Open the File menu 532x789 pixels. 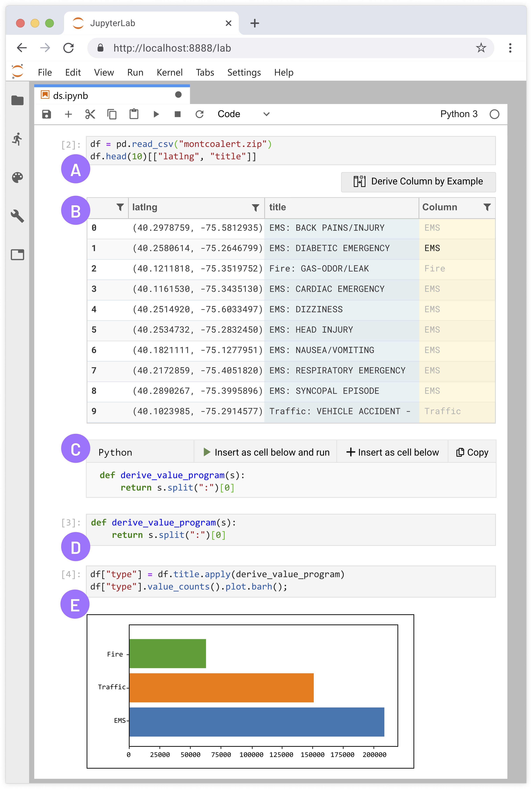pyautogui.click(x=45, y=72)
